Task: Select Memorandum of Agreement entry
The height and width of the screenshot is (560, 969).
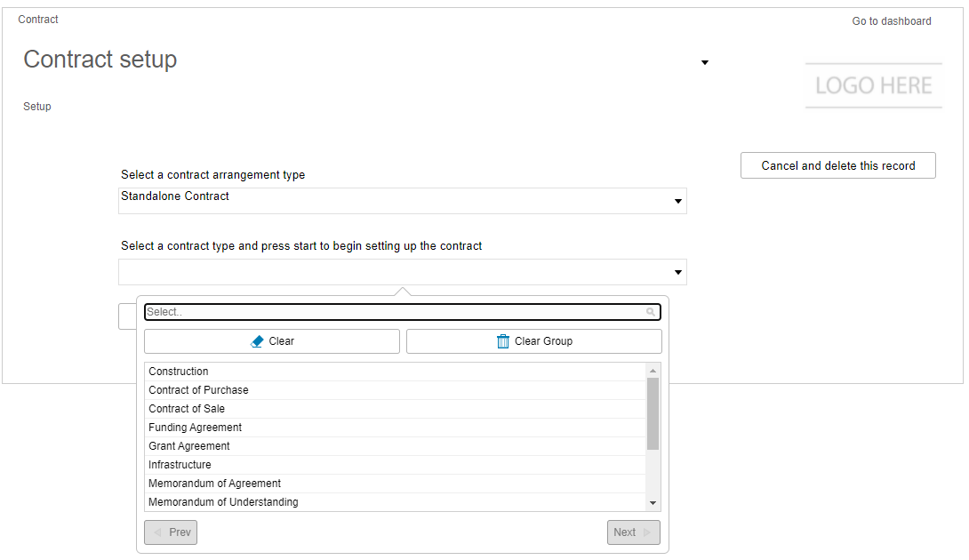Action: click(395, 484)
